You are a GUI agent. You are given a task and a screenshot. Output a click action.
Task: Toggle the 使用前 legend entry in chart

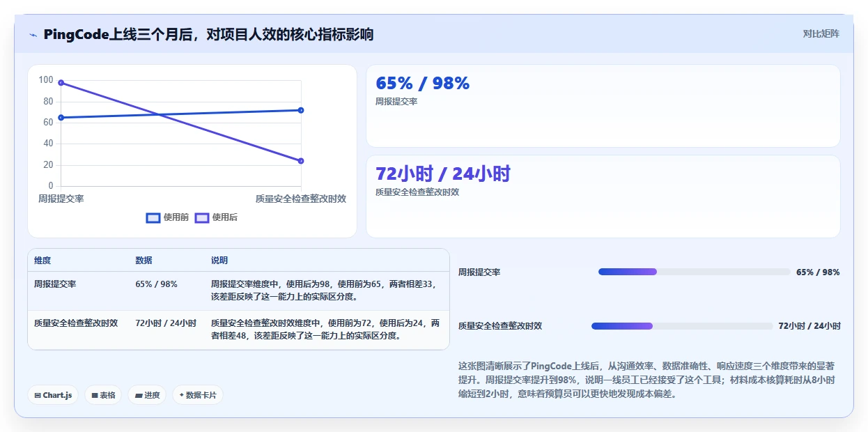pyautogui.click(x=167, y=217)
